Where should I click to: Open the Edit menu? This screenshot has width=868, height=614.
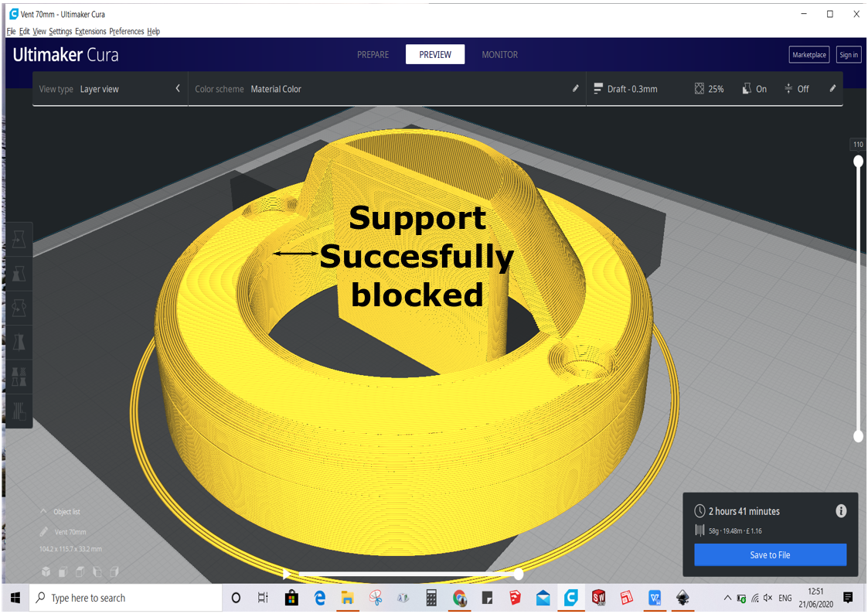coord(25,31)
